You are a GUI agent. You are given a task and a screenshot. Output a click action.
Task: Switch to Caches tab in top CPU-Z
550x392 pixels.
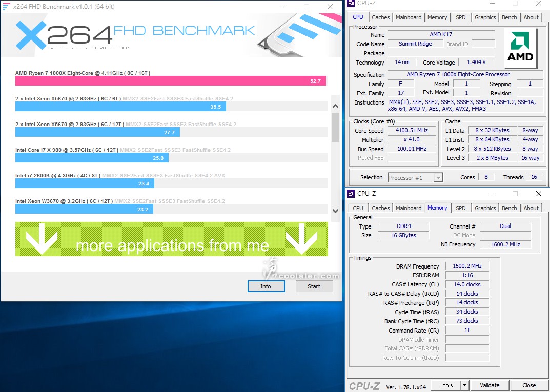pos(380,17)
